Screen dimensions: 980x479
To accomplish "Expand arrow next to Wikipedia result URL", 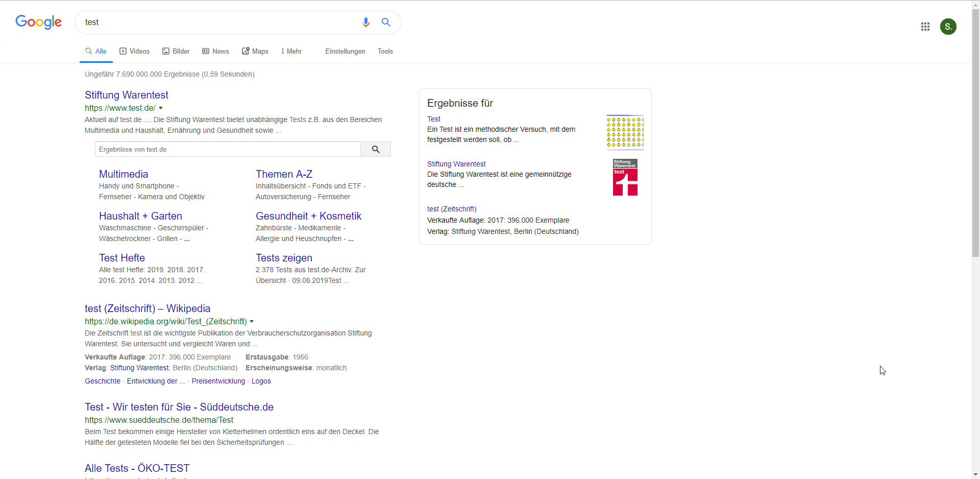I will coord(252,322).
